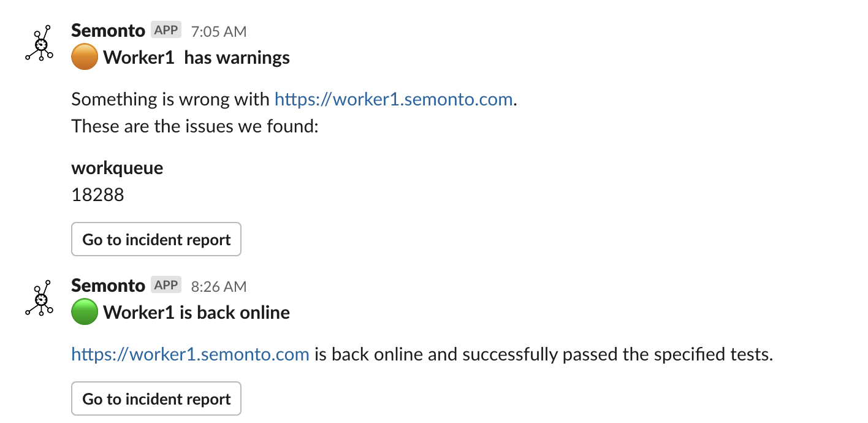Screen dimensions: 868x423
Task: Click the green online circle emoji
Action: [x=85, y=313]
